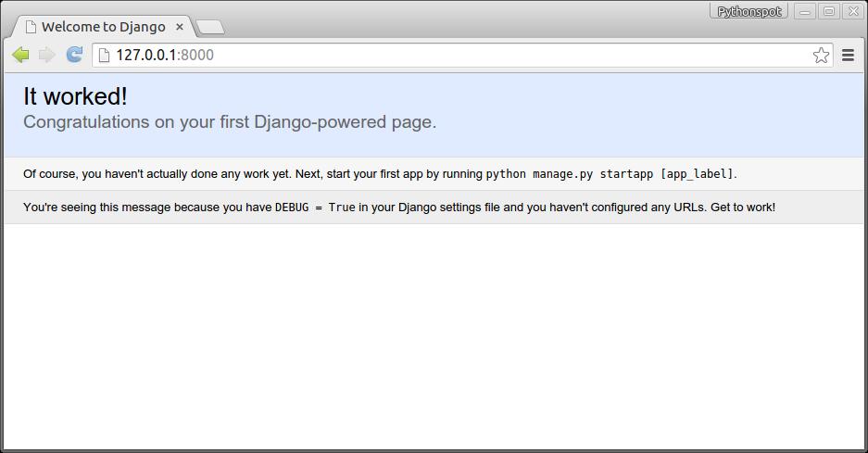Select the Welcome to Django tab

103,27
